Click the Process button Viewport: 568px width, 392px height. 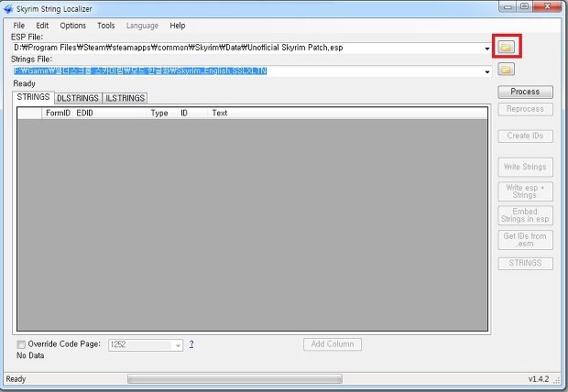coord(525,92)
